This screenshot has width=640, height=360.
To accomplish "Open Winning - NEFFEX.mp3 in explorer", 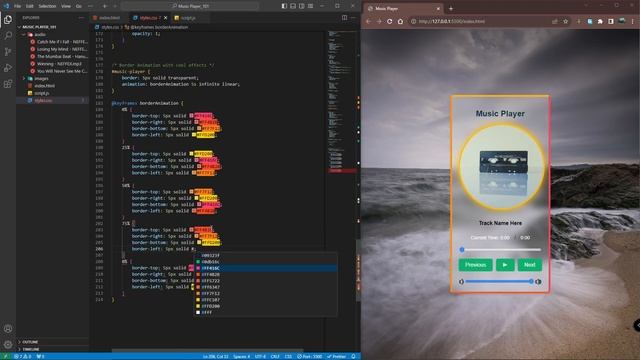I will click(x=59, y=64).
